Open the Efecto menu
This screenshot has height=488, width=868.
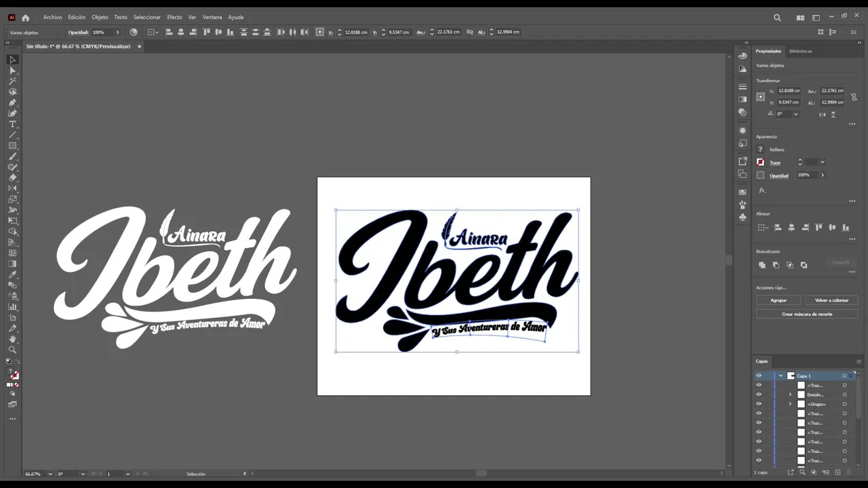coord(174,18)
